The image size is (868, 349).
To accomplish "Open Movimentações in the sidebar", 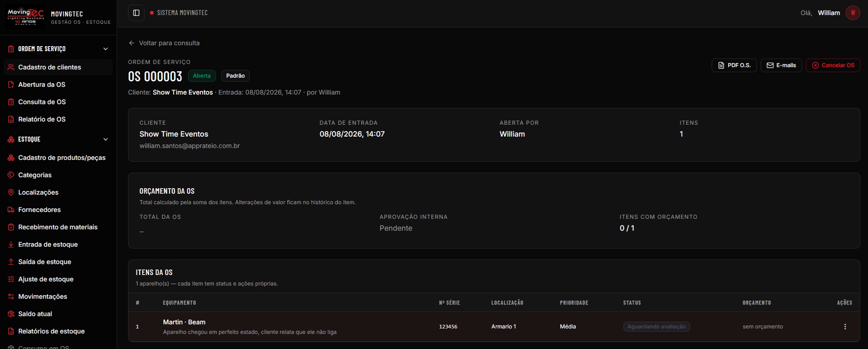I will [58, 296].
